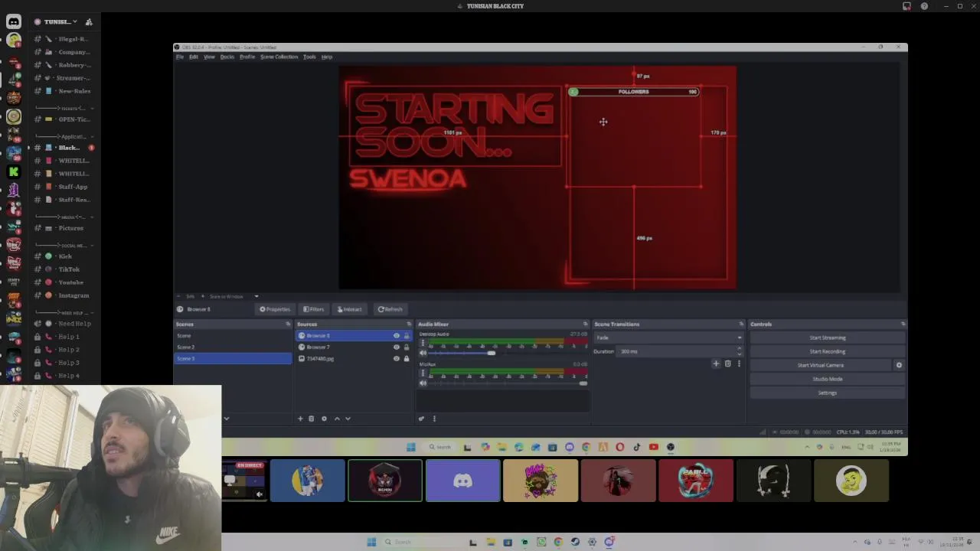This screenshot has width=980, height=551.
Task: Click Interact button in source toolbar
Action: 349,309
